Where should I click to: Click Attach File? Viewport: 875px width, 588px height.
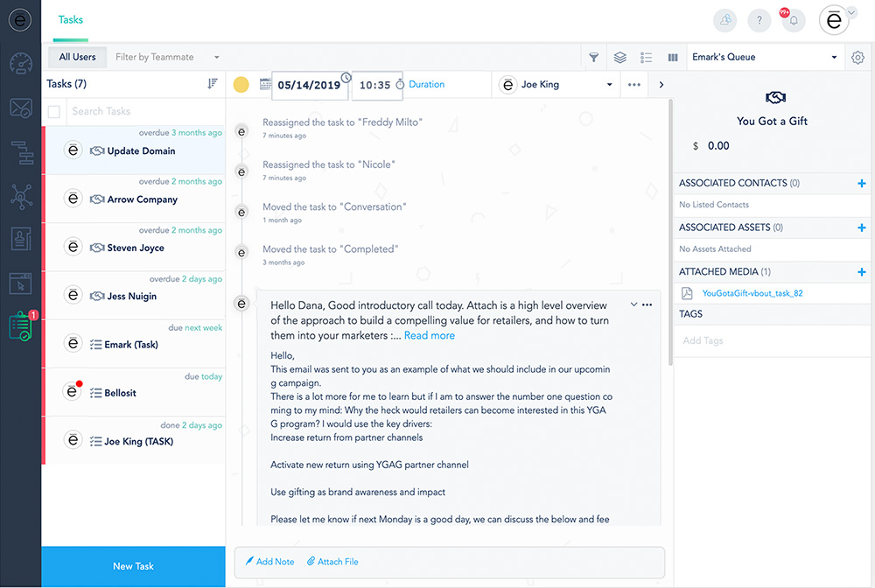pos(333,562)
